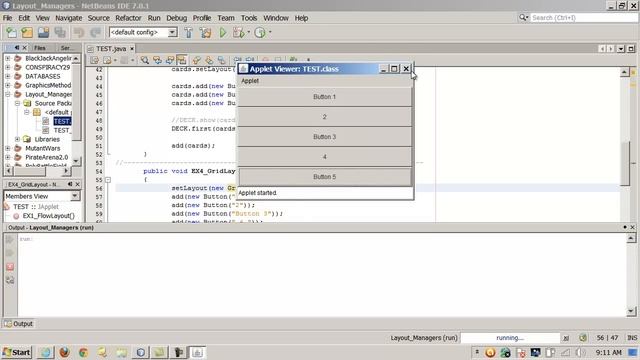640x360 pixels.
Task: Close the TEST.java editor tab
Action: point(132,49)
